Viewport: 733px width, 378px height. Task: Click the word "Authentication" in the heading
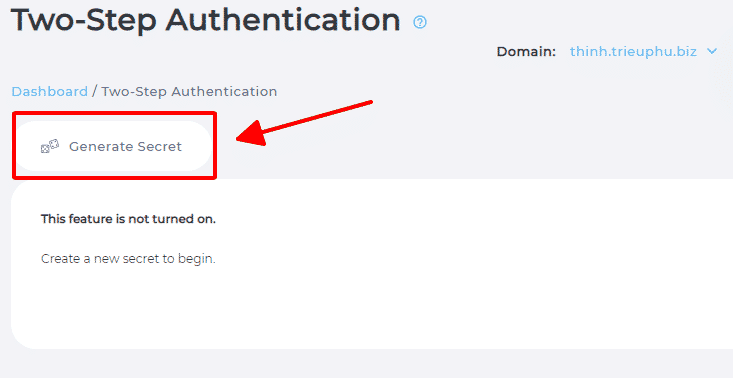[282, 21]
